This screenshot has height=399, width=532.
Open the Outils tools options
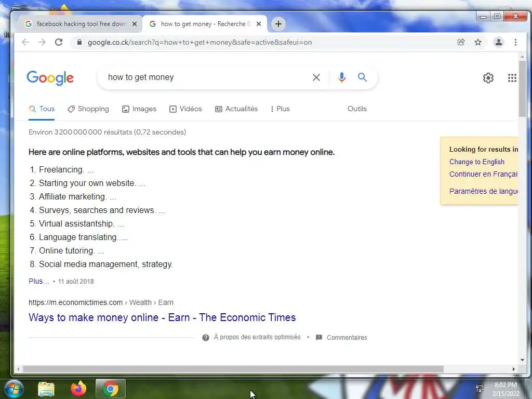click(357, 109)
